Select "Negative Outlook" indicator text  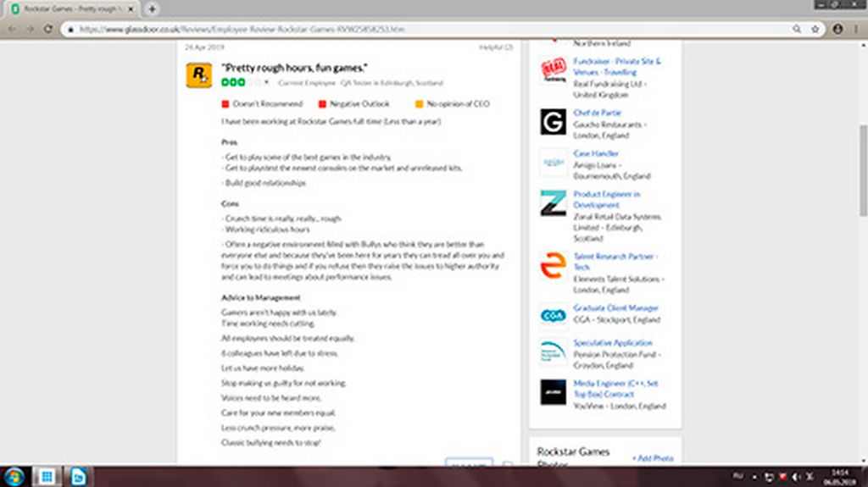(359, 103)
